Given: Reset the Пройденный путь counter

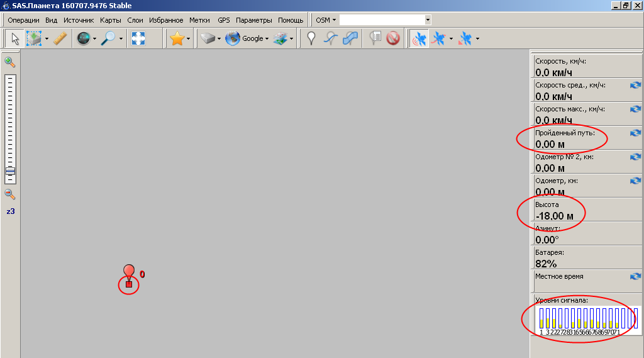Looking at the screenshot, I should click(x=635, y=133).
